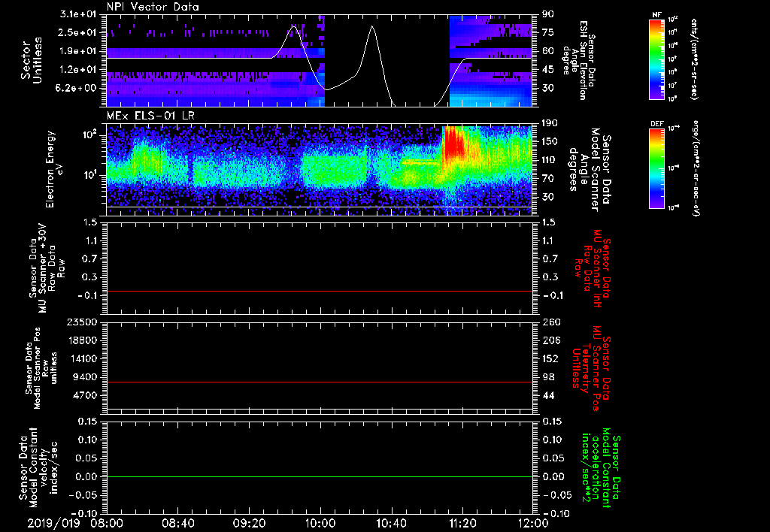Click the 260 telemetry position tick
Viewport: 770px width, 532px height.
[x=550, y=322]
